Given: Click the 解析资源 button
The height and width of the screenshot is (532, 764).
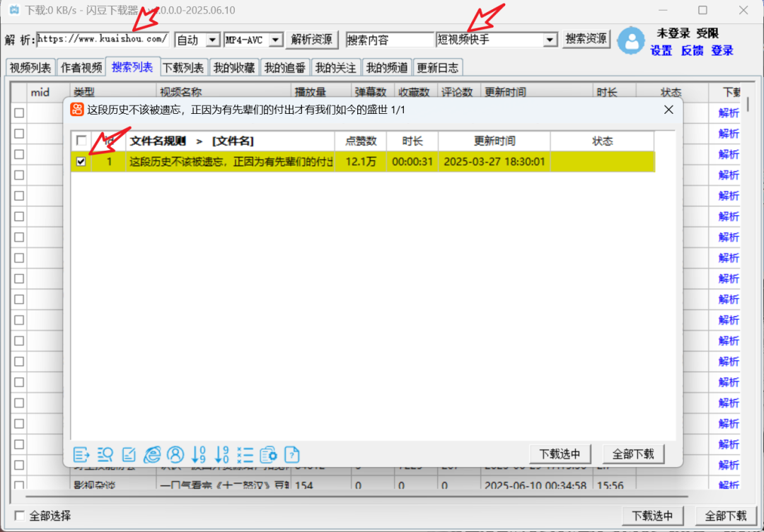Looking at the screenshot, I should [312, 40].
